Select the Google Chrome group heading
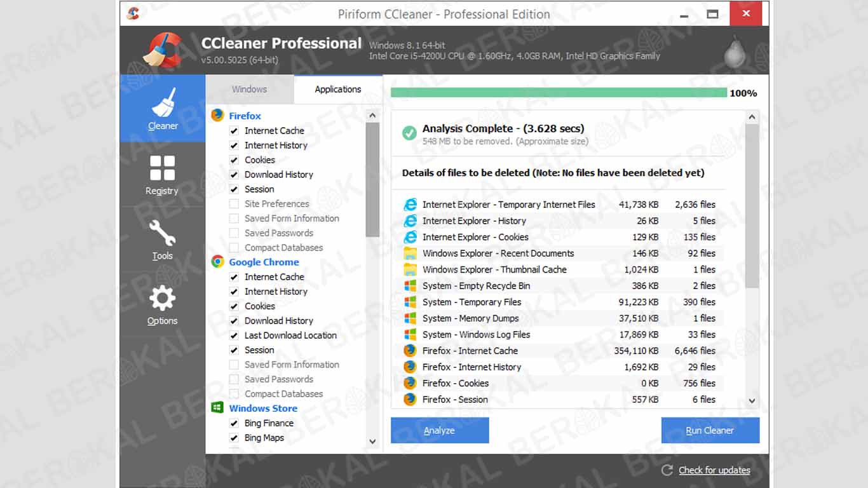This screenshot has width=868, height=488. [264, 262]
